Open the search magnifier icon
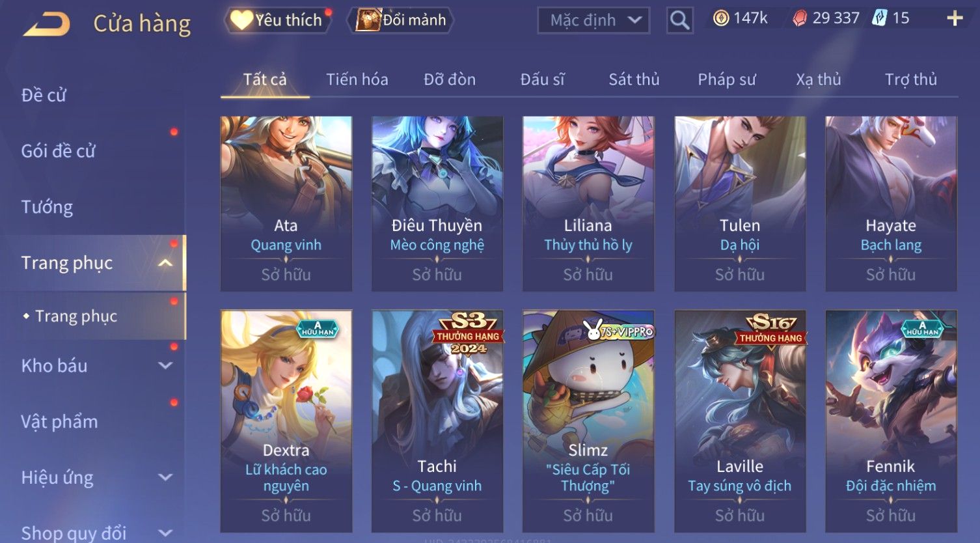This screenshot has width=980, height=543. click(x=679, y=20)
